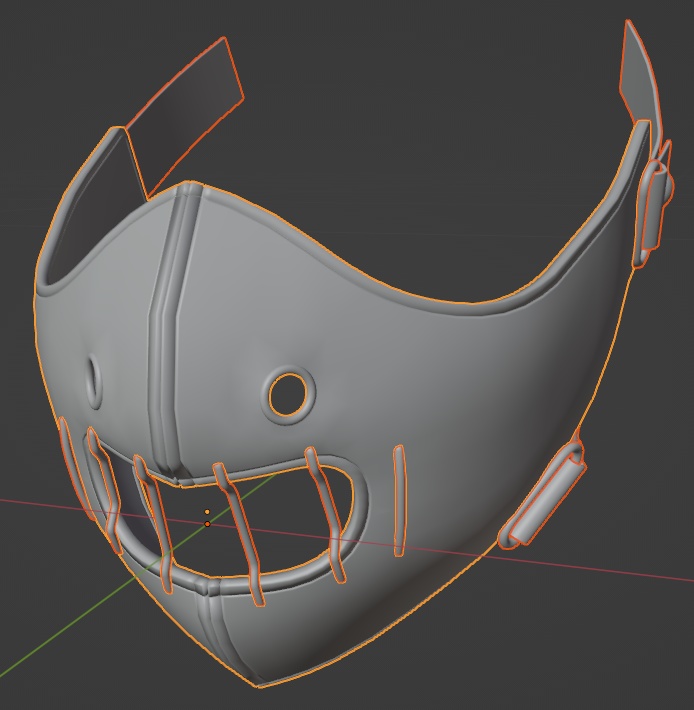Select the flat strap plane at upper left
Screen dimensions: 694x710
tap(184, 118)
